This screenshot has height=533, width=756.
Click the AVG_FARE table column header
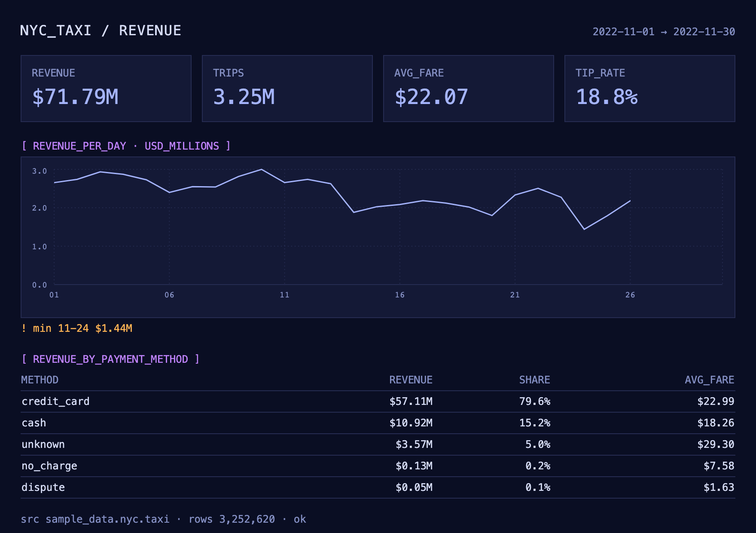710,380
